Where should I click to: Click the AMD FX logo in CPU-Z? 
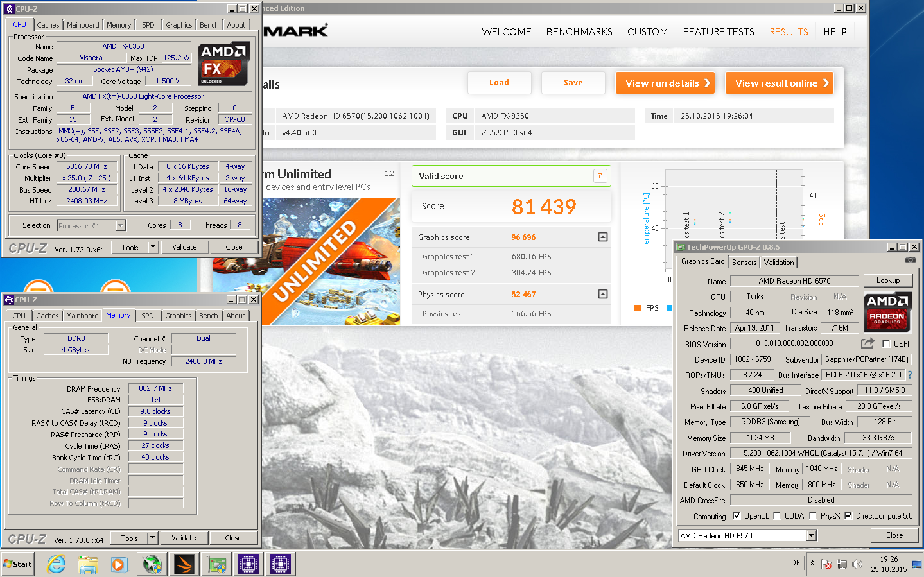click(223, 64)
